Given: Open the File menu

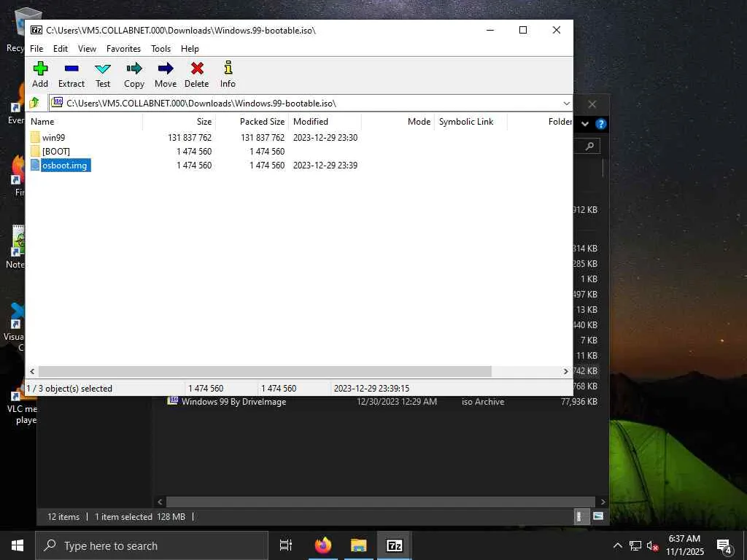Looking at the screenshot, I should [x=36, y=49].
